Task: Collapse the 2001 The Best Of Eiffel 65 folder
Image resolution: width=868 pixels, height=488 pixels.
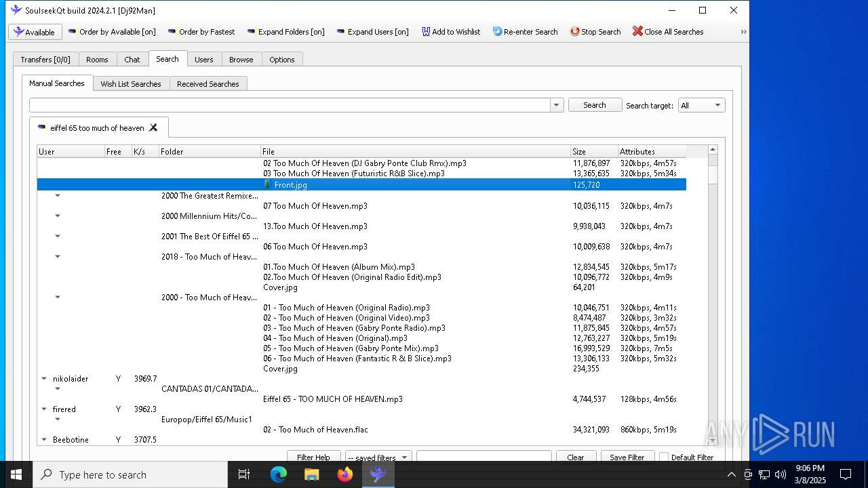Action: pos(58,237)
